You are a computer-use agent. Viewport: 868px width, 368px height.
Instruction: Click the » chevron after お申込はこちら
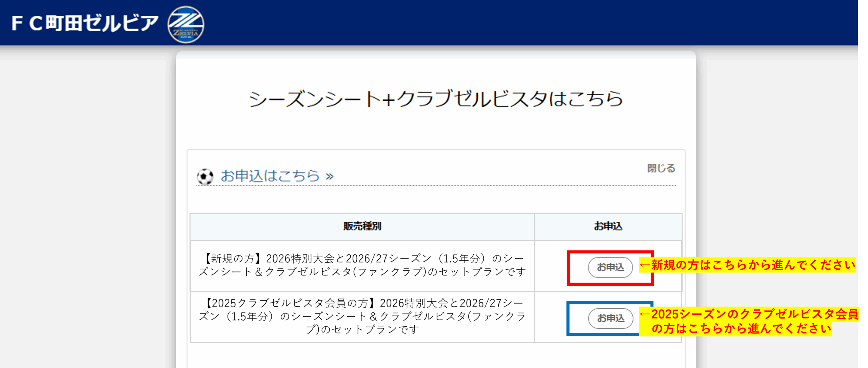coord(330,176)
